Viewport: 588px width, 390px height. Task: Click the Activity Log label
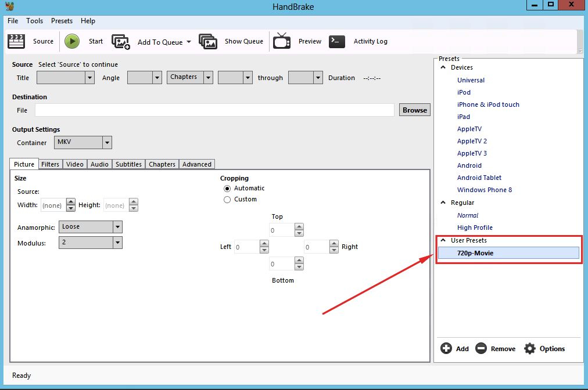pyautogui.click(x=371, y=41)
